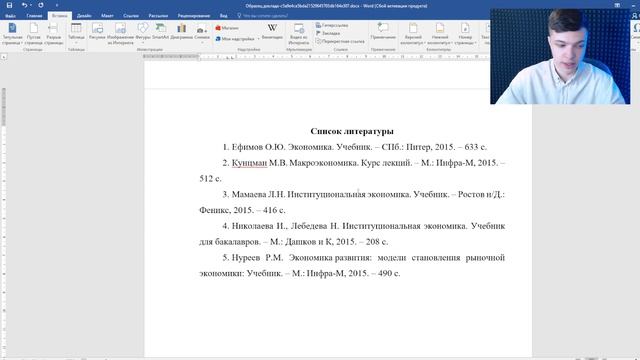
Task: Click Изображения из Интернета icon
Action: (120, 34)
